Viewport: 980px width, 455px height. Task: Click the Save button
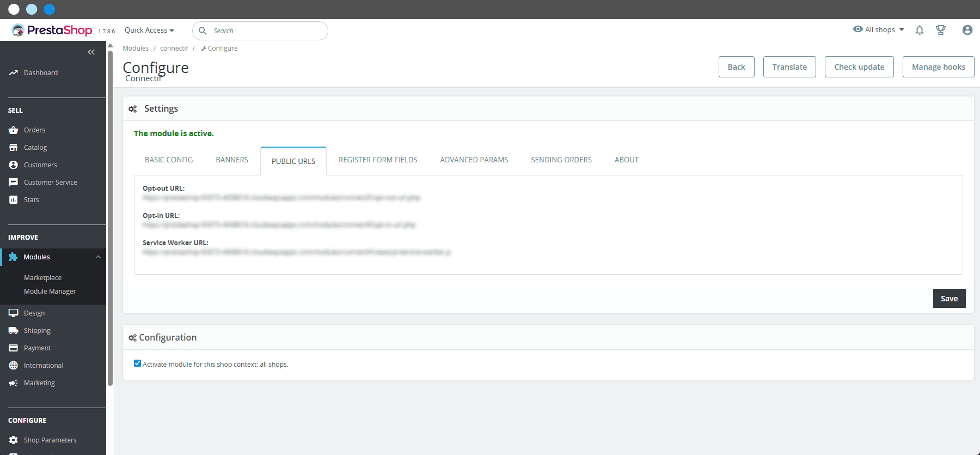pyautogui.click(x=950, y=299)
